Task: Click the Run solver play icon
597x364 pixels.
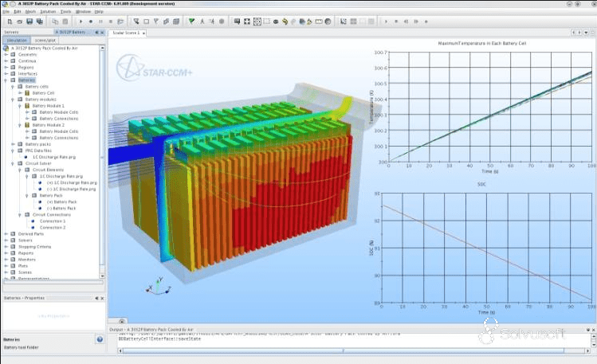Action: pos(81,22)
